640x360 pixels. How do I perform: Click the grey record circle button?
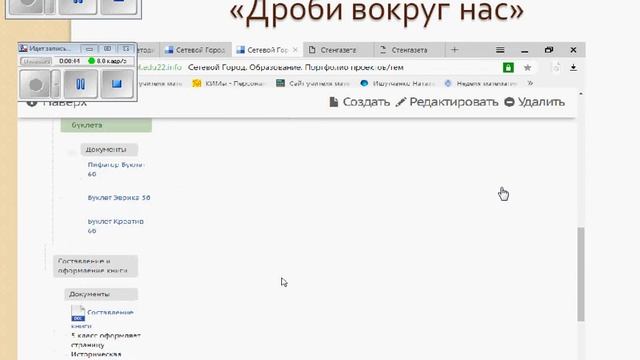(x=36, y=84)
